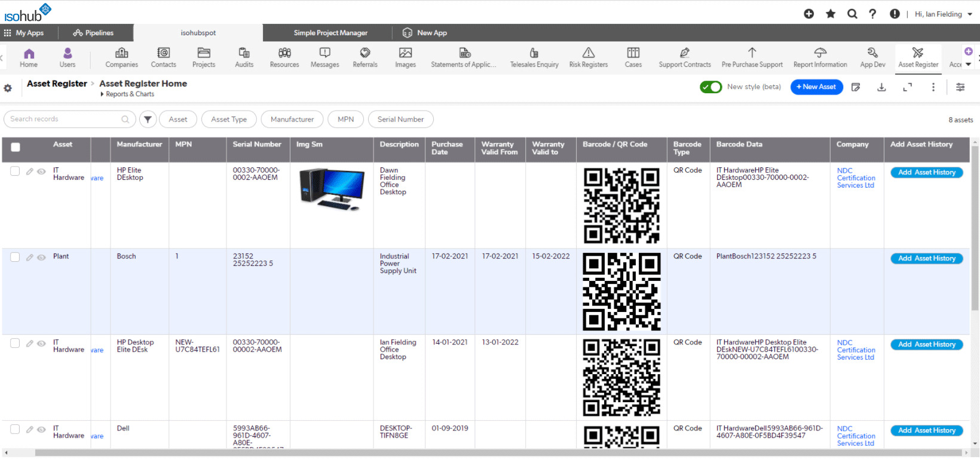Image resolution: width=980 pixels, height=459 pixels.
Task: Open the Asset Type filter pill
Action: coord(229,120)
